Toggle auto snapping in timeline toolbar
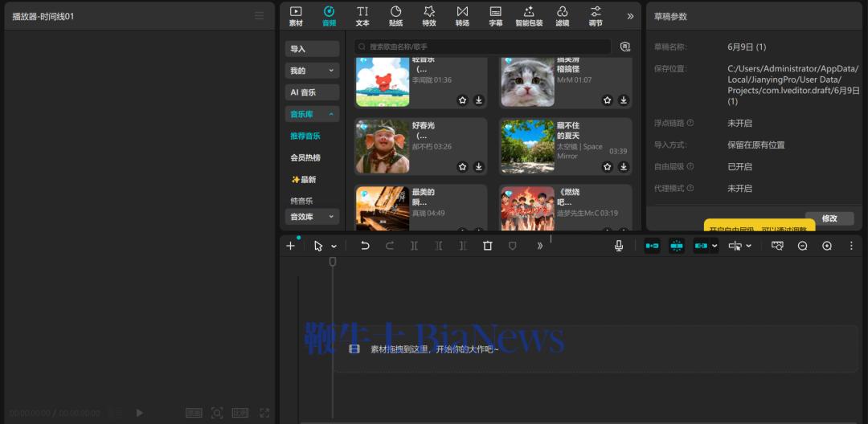 pyautogui.click(x=677, y=246)
